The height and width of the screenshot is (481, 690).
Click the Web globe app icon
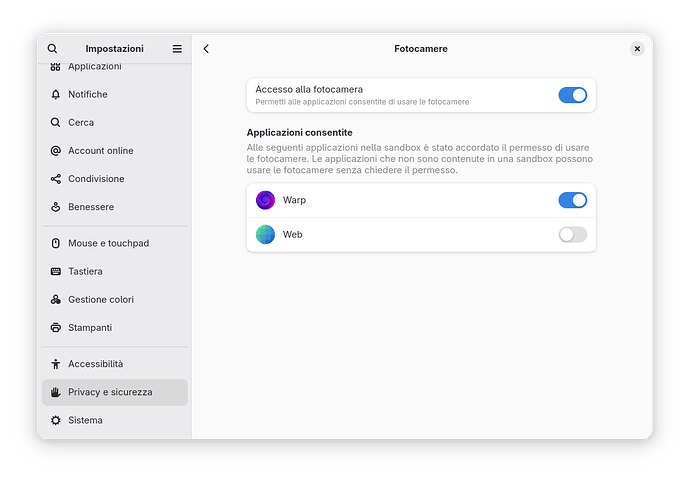point(265,235)
